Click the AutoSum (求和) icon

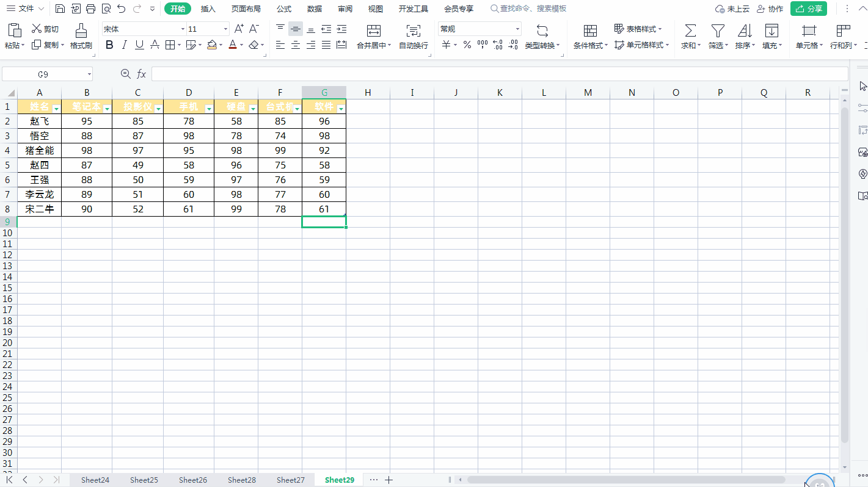coord(690,31)
